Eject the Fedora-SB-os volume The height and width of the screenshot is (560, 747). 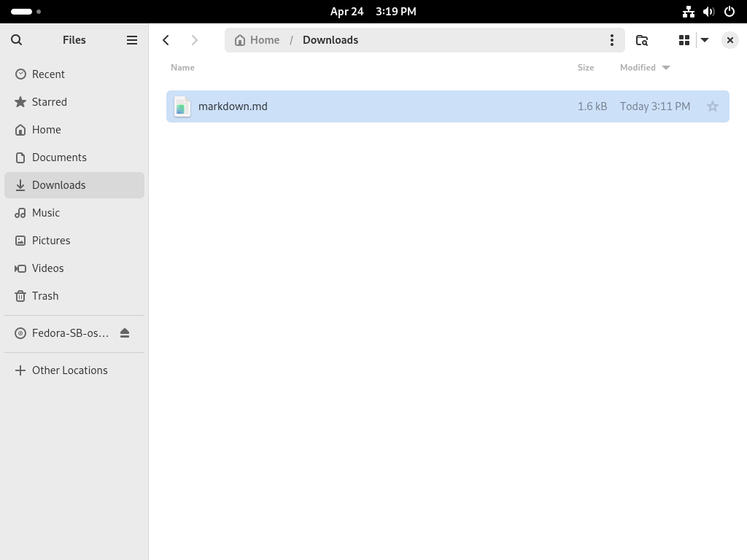pyautogui.click(x=125, y=333)
